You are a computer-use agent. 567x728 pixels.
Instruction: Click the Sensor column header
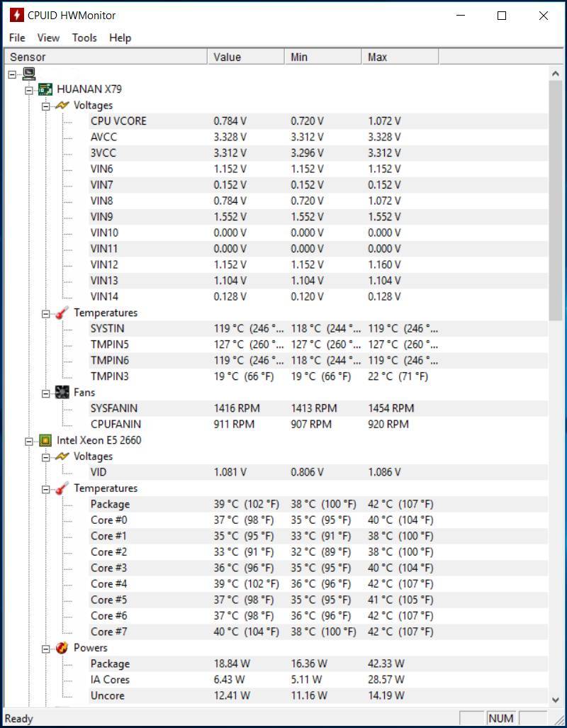[x=106, y=57]
